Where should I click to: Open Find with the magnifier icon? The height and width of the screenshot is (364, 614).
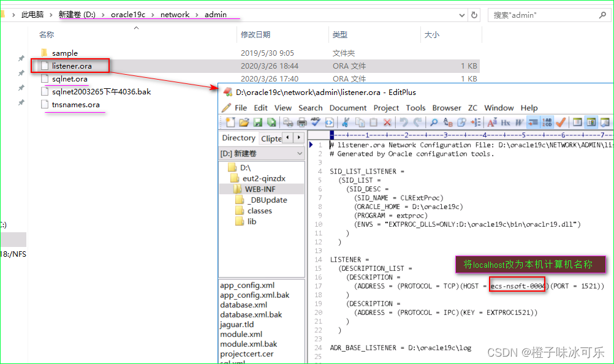(x=434, y=123)
